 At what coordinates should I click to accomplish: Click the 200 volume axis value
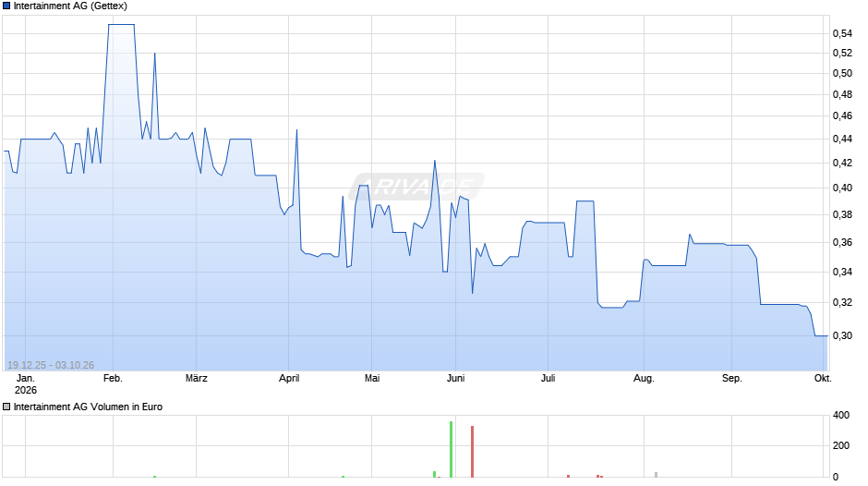click(841, 445)
